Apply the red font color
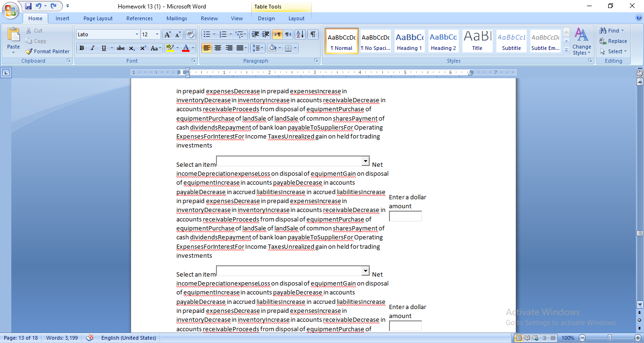Image resolution: width=644 pixels, height=343 pixels. (186, 48)
